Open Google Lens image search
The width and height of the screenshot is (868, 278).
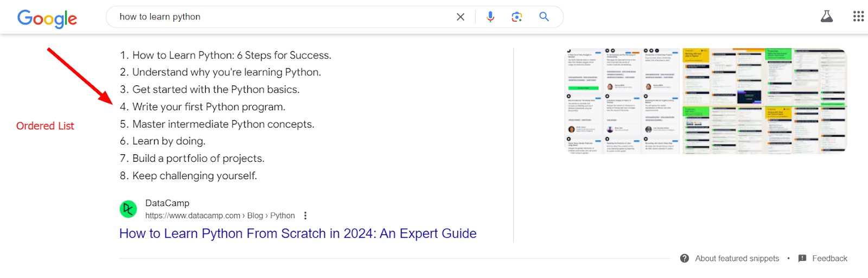pos(517,17)
